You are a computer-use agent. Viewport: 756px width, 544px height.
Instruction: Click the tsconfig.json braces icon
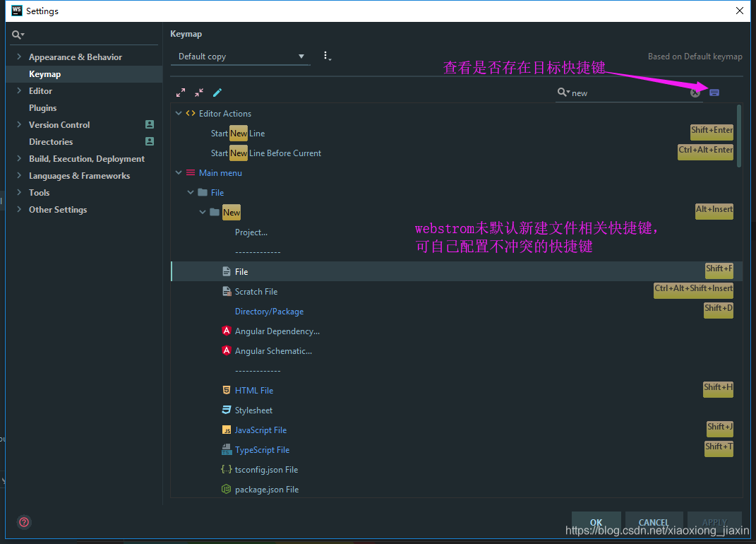tap(226, 469)
